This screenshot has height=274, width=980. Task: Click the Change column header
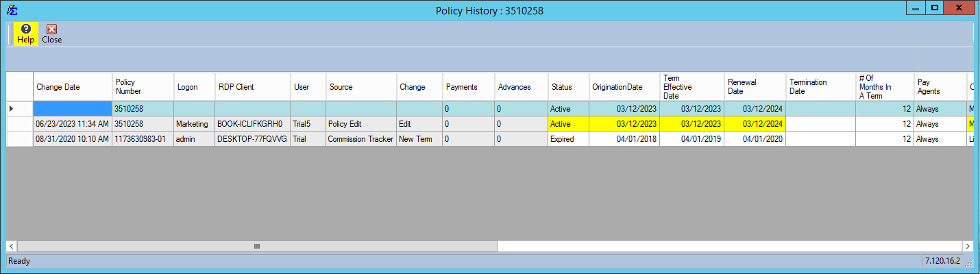[x=419, y=87]
